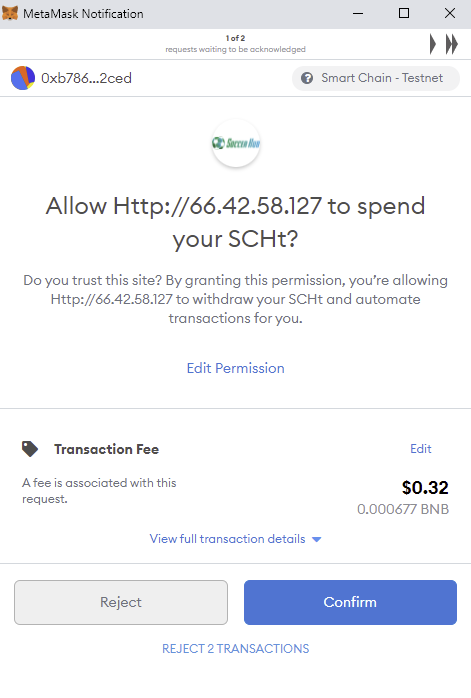Screen dimensions: 471x698
Task: Click the dropdown arrow beside transaction details
Action: 317,540
